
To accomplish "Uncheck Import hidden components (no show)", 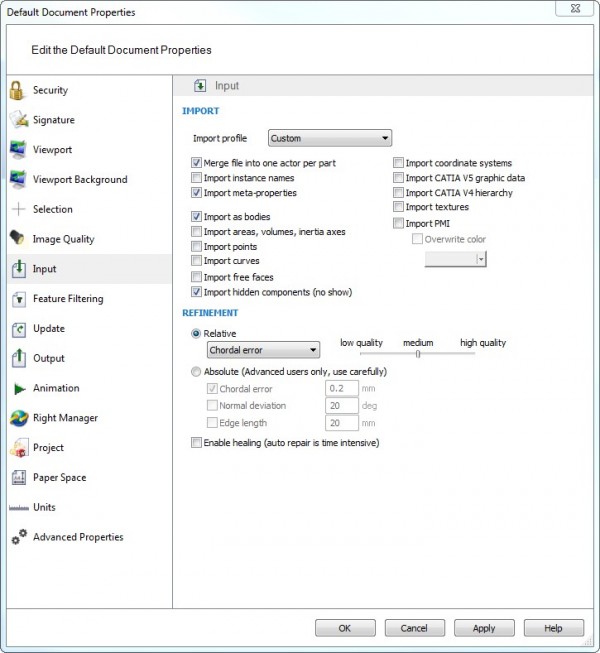I will [196, 292].
